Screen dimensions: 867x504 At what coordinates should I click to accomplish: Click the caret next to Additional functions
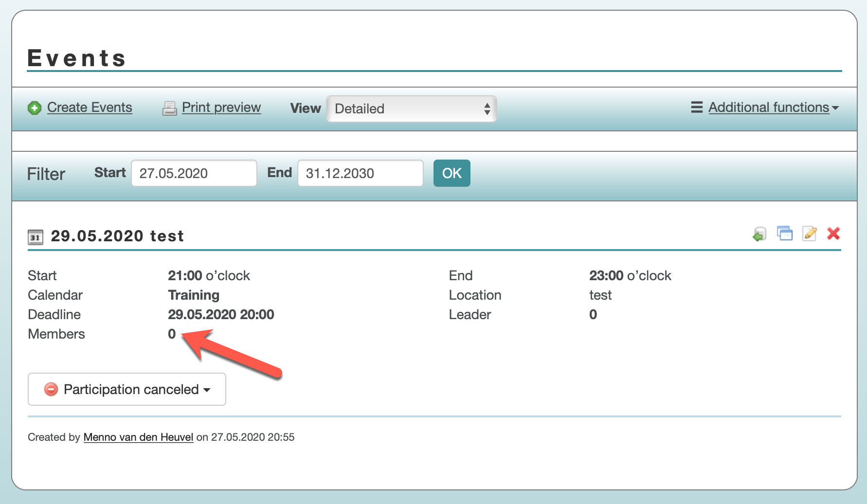pos(835,108)
